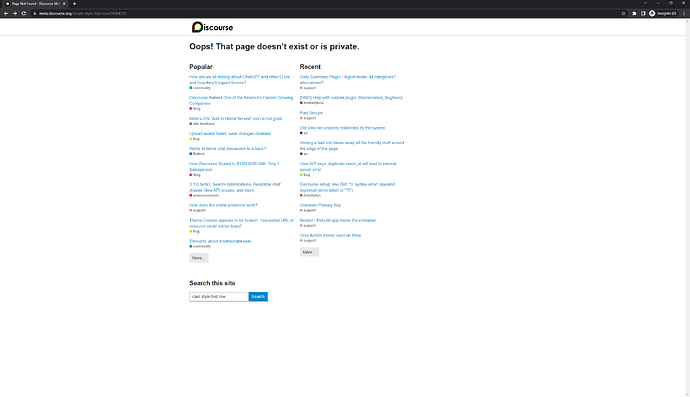Open Unknown Primary Key topic
690x397 pixels.
pos(320,205)
